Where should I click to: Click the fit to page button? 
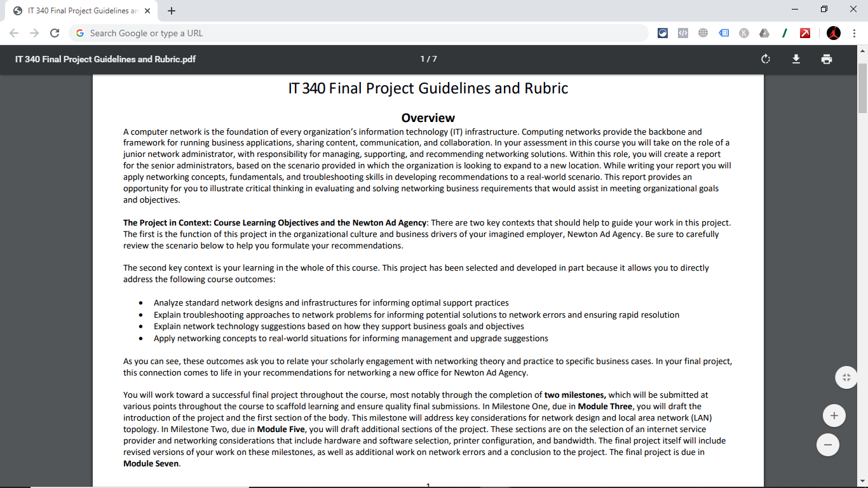pos(846,377)
